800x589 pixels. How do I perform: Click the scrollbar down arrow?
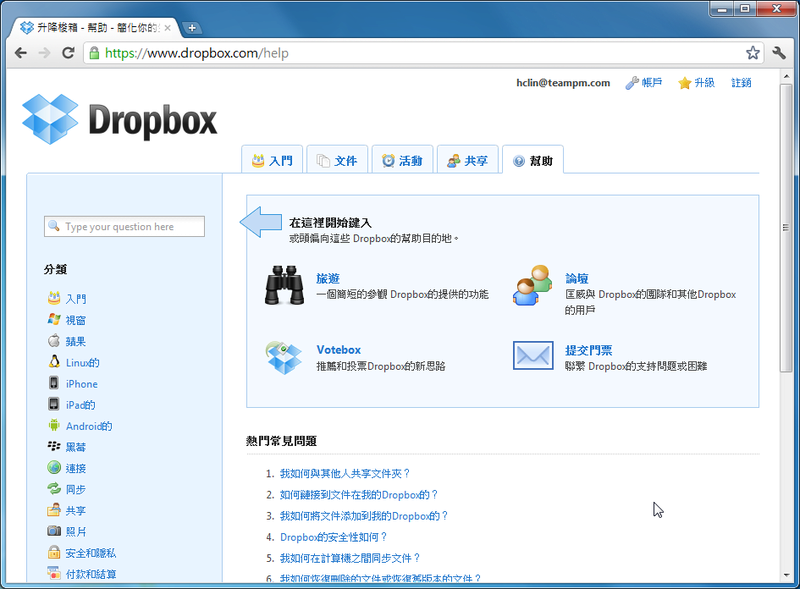786,575
